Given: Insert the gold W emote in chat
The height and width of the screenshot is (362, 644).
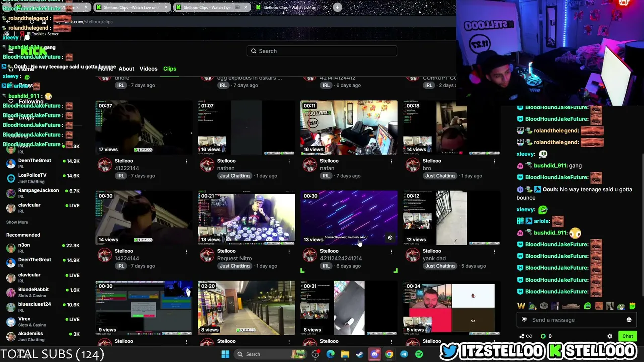Looking at the screenshot, I should tap(521, 306).
